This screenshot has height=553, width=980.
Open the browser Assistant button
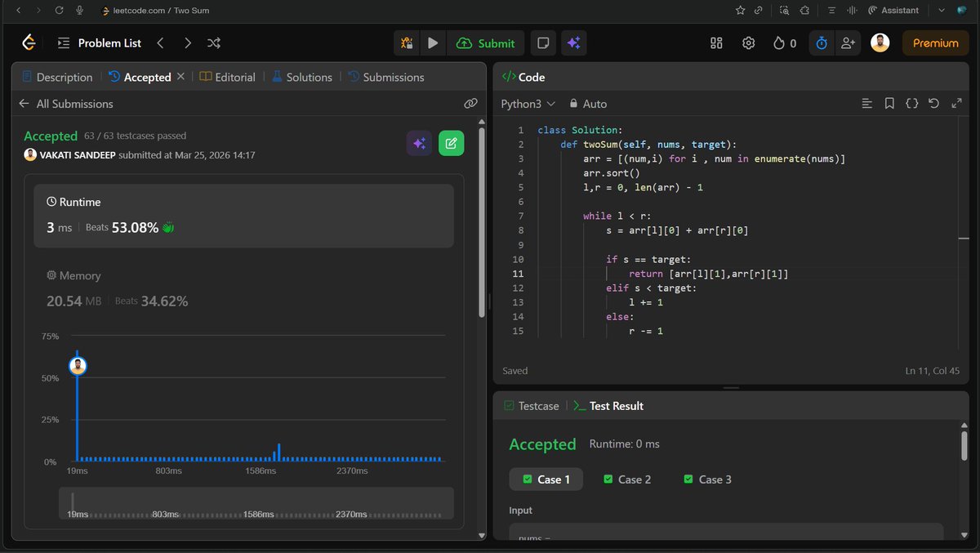[893, 11]
